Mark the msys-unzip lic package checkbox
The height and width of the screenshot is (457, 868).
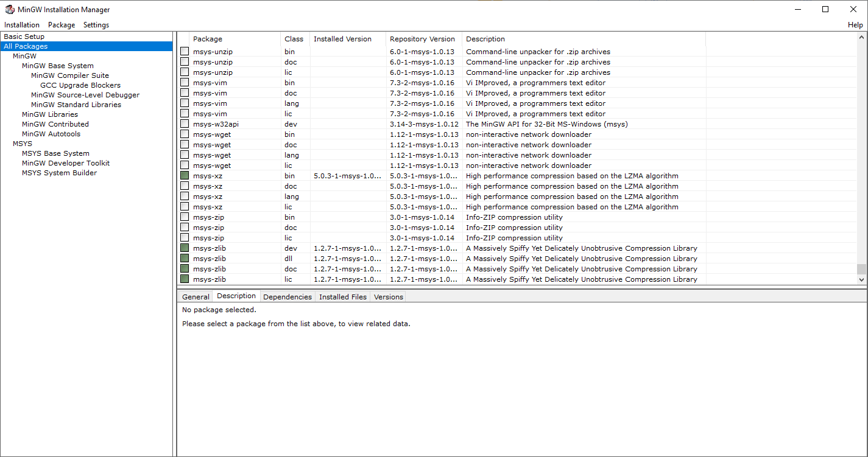[185, 72]
